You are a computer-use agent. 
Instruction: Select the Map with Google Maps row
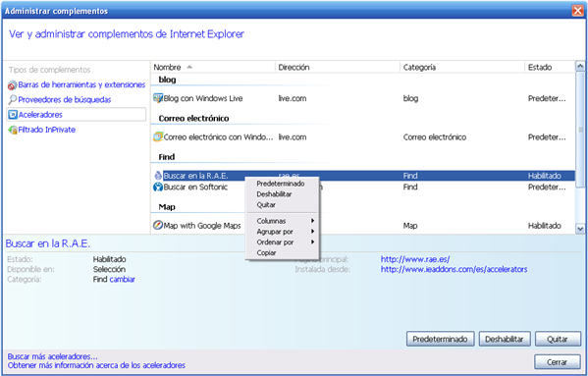[x=362, y=225]
